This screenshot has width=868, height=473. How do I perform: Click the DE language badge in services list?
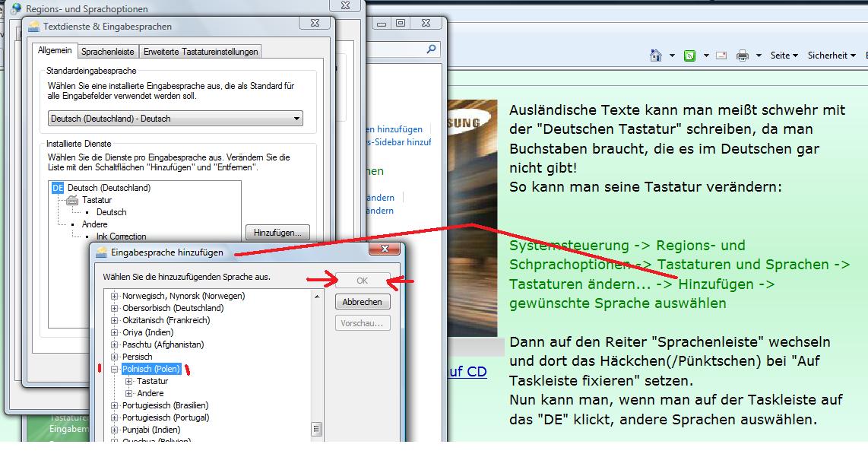pyautogui.click(x=58, y=188)
